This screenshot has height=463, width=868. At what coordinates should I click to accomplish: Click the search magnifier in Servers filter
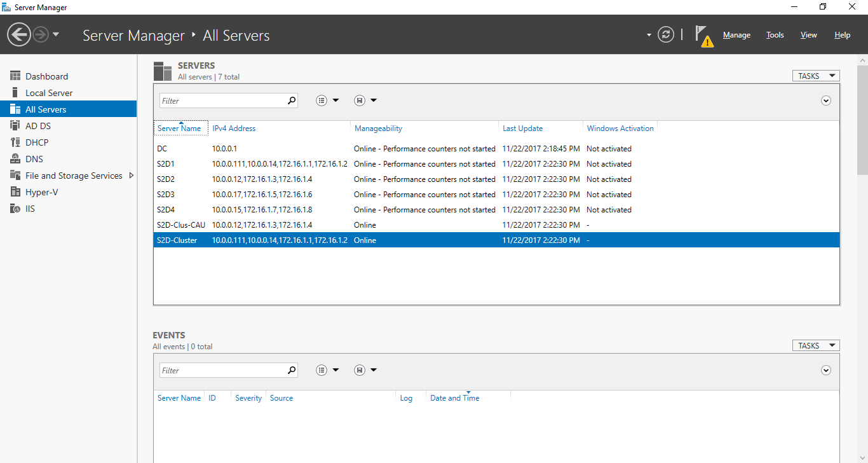tap(292, 100)
